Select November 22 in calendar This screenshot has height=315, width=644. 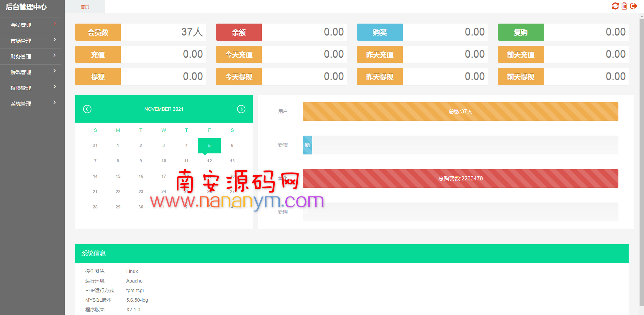(118, 192)
